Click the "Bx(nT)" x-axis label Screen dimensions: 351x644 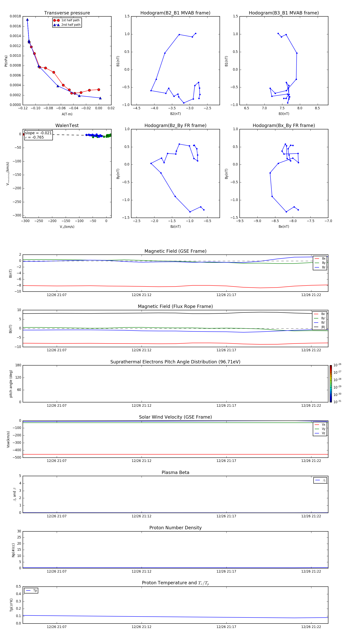(x=284, y=227)
